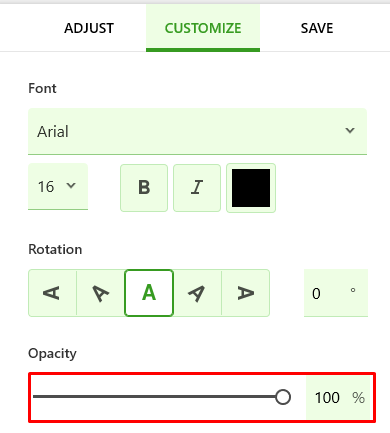The image size is (390, 433).
Task: Toggle Italic text formatting
Action: click(197, 188)
